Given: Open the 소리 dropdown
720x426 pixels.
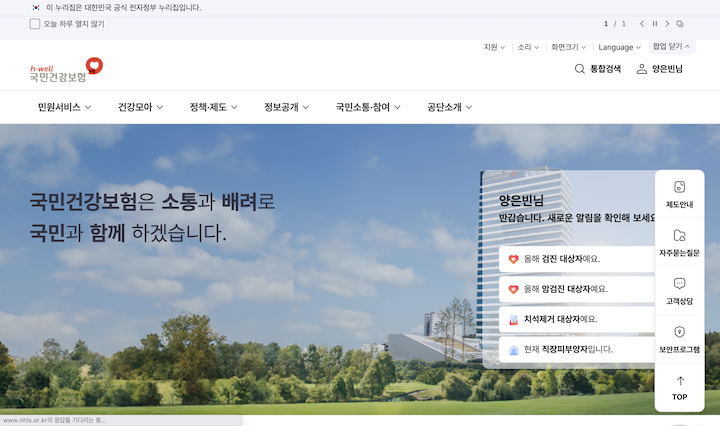Looking at the screenshot, I should tap(528, 47).
